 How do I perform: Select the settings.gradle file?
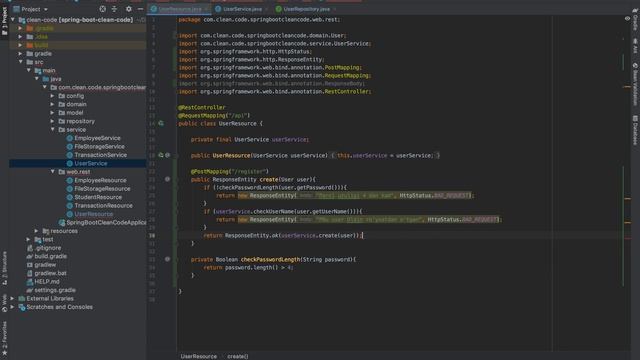55,290
